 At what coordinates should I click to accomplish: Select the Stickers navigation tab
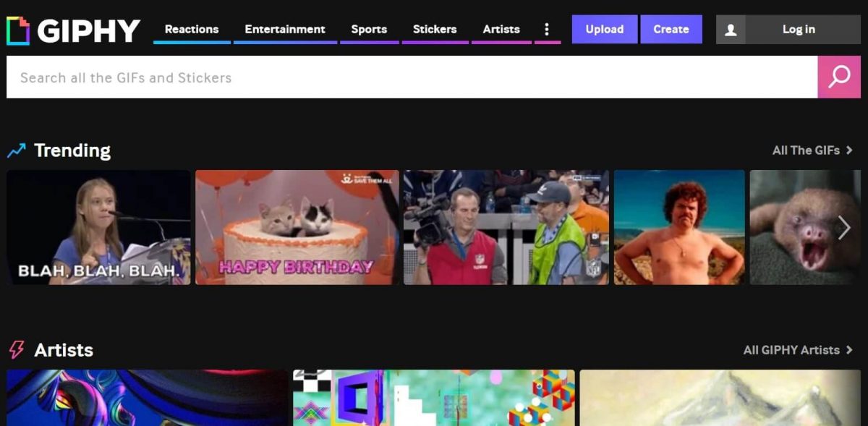(x=435, y=29)
